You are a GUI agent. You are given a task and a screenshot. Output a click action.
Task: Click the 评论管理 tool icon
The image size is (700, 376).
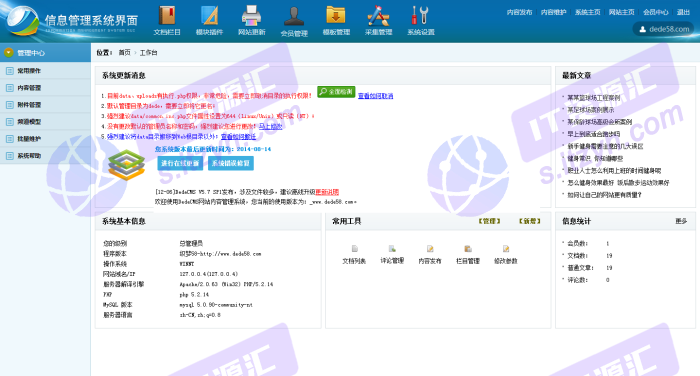click(x=392, y=249)
